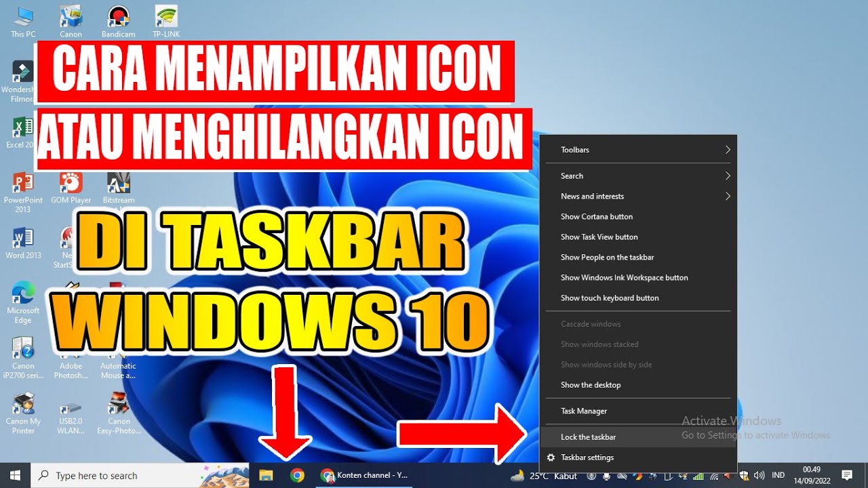Open the clock showing 00.49 14/09/2022

pos(812,475)
